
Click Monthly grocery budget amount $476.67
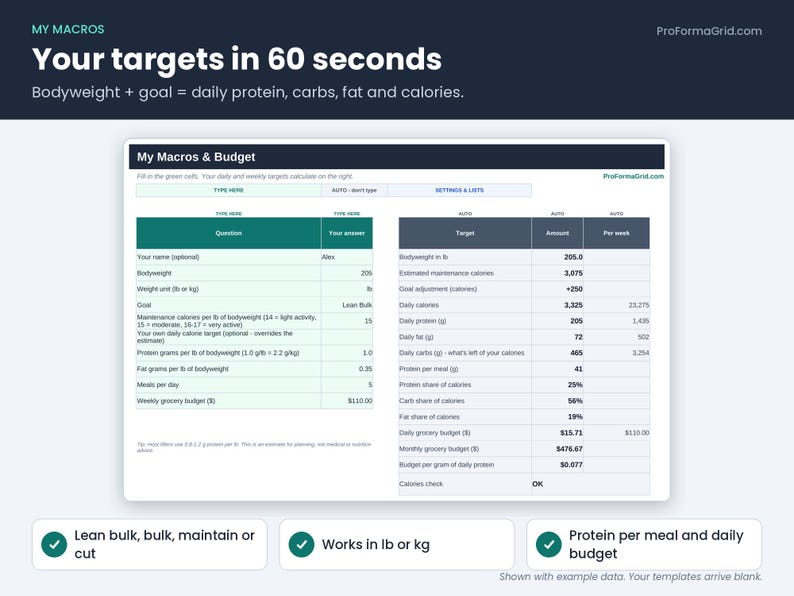(558, 449)
